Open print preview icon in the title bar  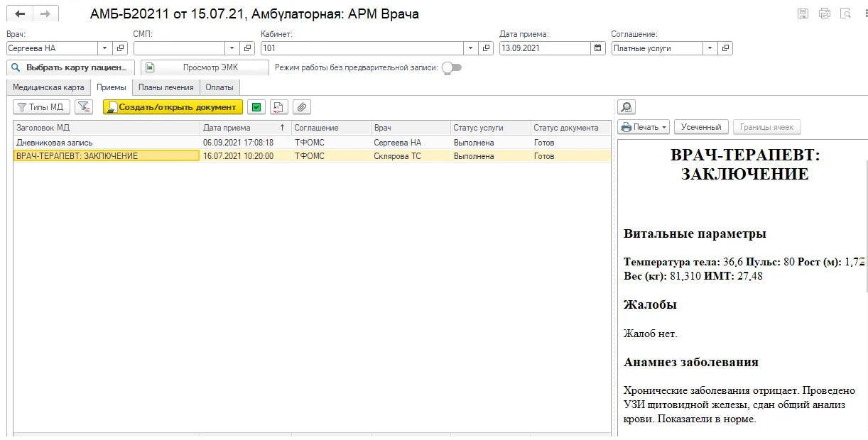point(845,13)
